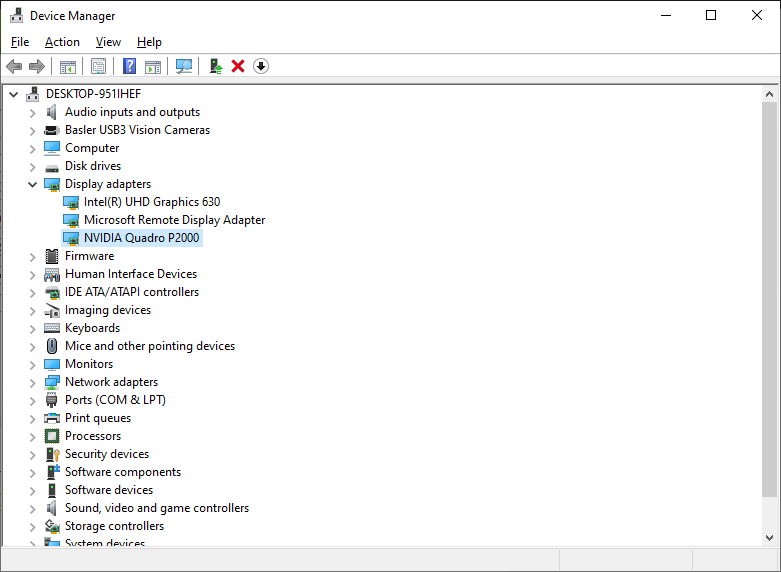Expand the Ports (COM & LPT) category
781x572 pixels.
[x=33, y=400]
